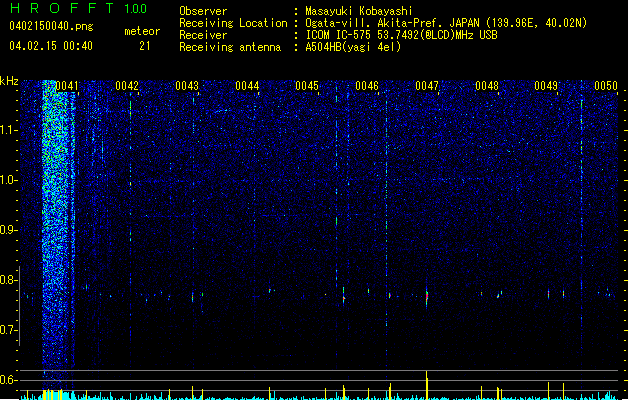Click the 0.9 frequency axis label

click(x=8, y=230)
